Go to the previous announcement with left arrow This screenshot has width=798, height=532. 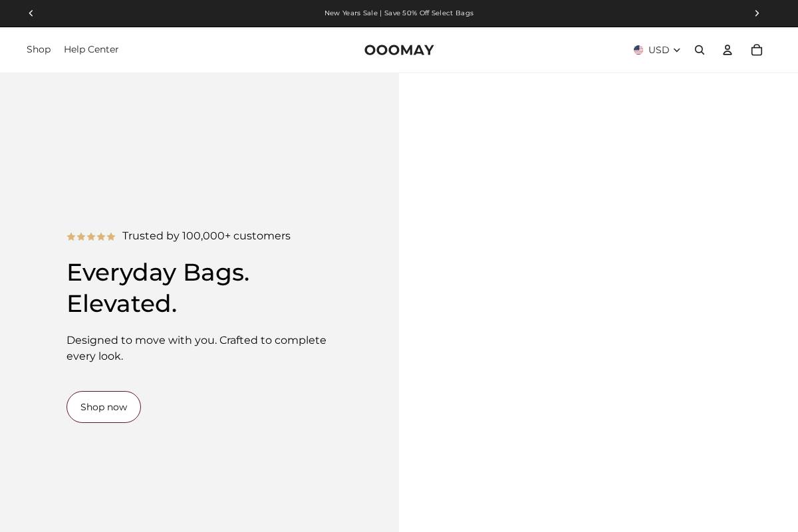pos(31,13)
